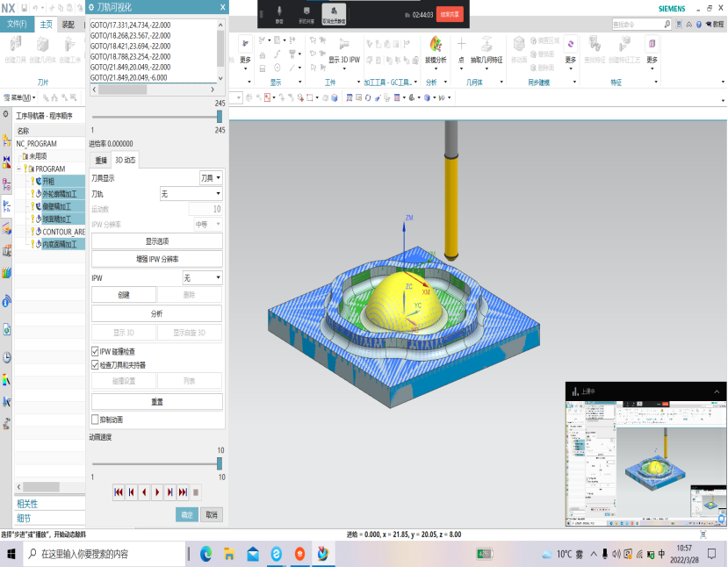Open the Edge browser on the taskbar
Screen dimensions: 728x567
pyautogui.click(x=206, y=554)
